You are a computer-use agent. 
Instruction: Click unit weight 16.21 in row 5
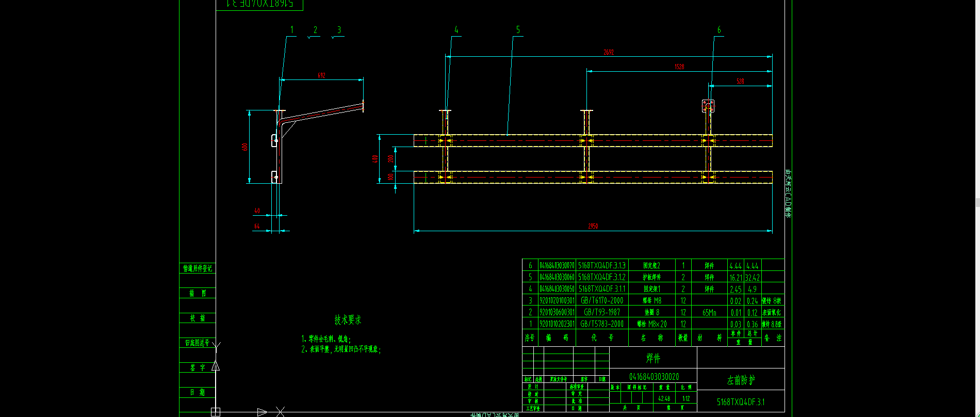coord(736,278)
